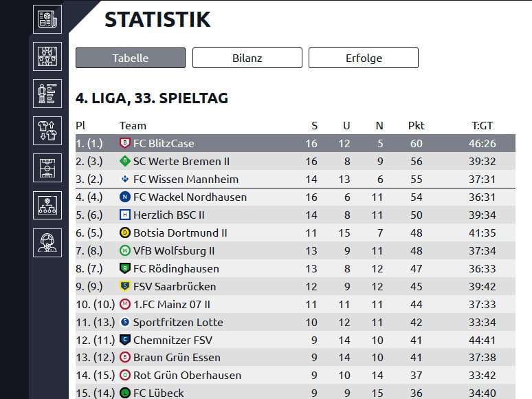Viewport: 532px width, 399px height.
Task: Open the shirt swap transfers icon
Action: click(47, 131)
